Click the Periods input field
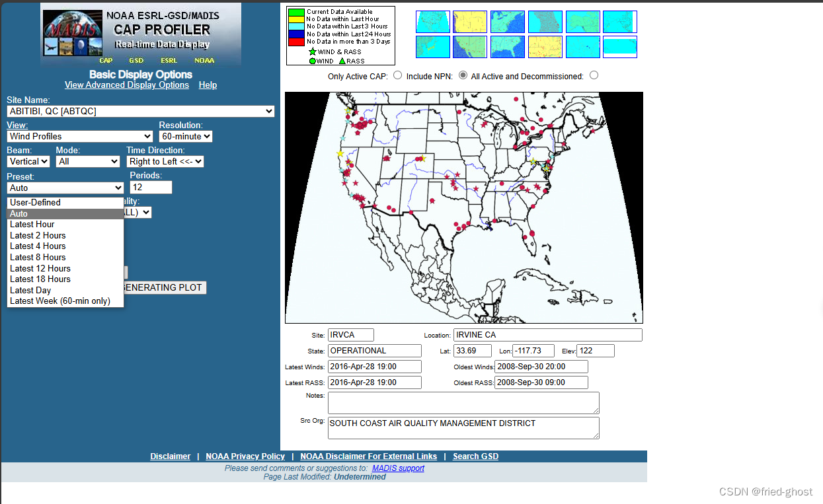 pyautogui.click(x=151, y=188)
